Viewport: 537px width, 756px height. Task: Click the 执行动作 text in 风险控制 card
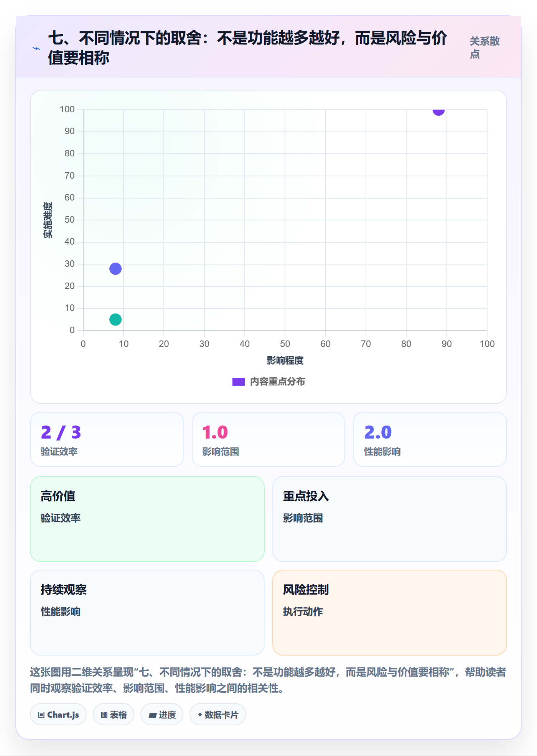click(303, 612)
